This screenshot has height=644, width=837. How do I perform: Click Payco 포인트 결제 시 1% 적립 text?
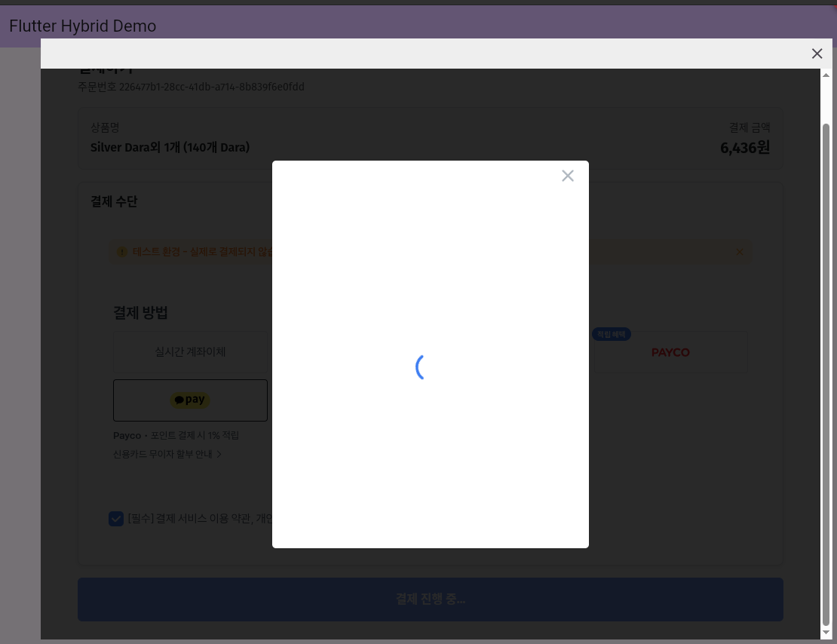pyautogui.click(x=176, y=436)
